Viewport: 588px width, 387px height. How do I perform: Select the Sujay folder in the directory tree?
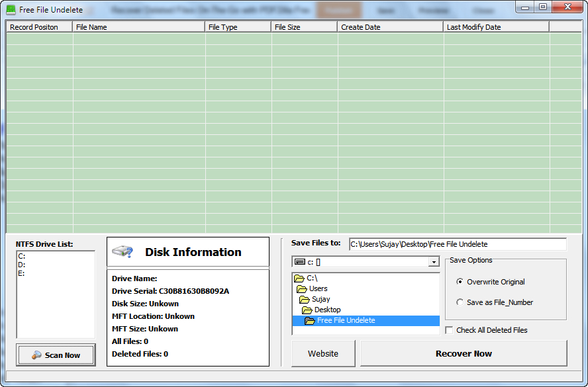click(321, 299)
